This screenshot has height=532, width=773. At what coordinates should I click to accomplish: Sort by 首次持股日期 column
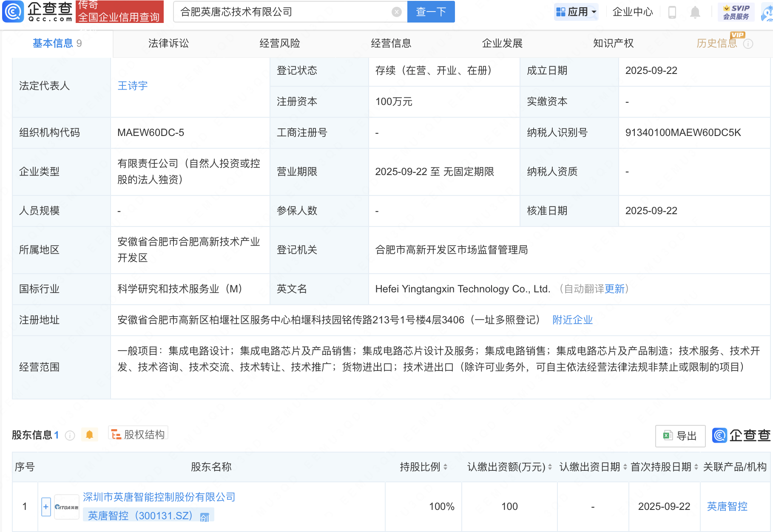click(x=696, y=467)
